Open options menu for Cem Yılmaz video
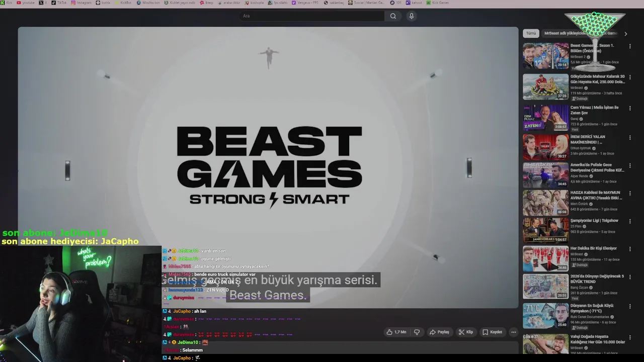Image resolution: width=644 pixels, height=362 pixels. [630, 108]
